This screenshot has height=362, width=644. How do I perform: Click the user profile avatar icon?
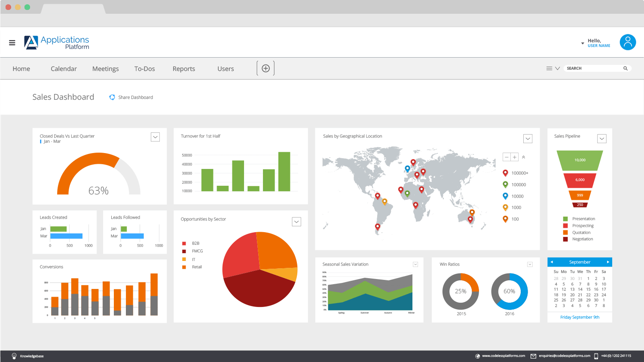[x=628, y=42]
